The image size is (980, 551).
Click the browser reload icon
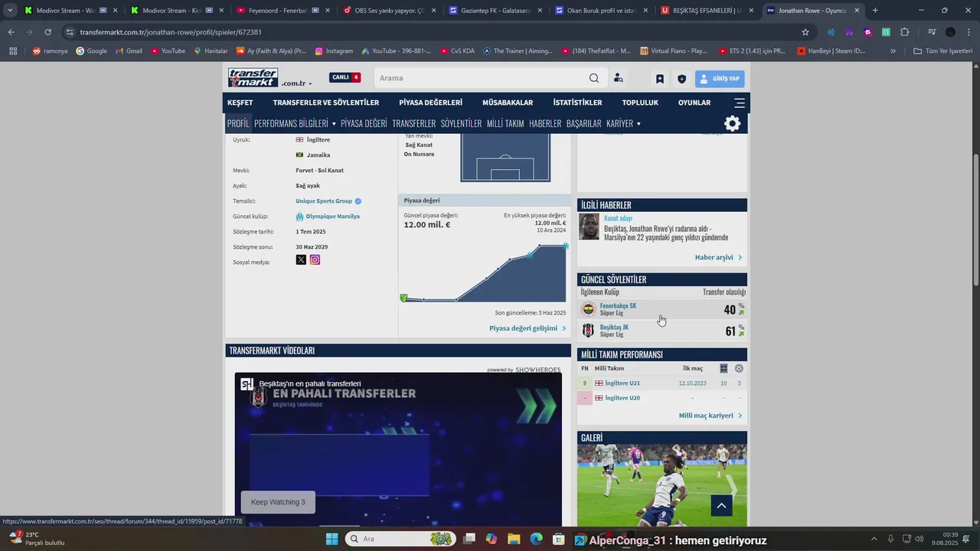pos(47,32)
